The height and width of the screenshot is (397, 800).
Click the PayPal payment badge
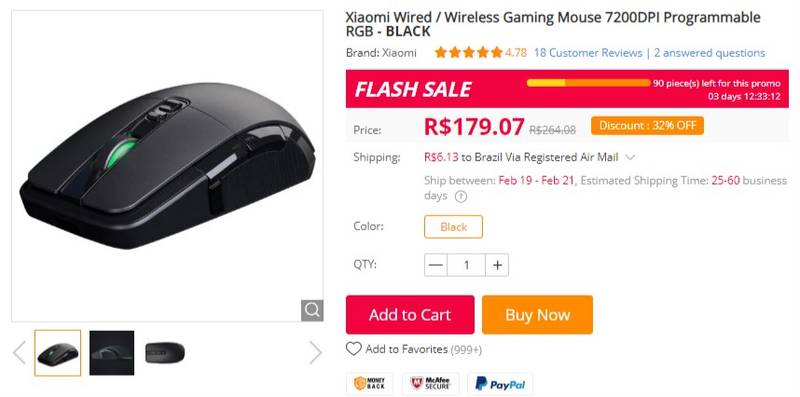(499, 384)
